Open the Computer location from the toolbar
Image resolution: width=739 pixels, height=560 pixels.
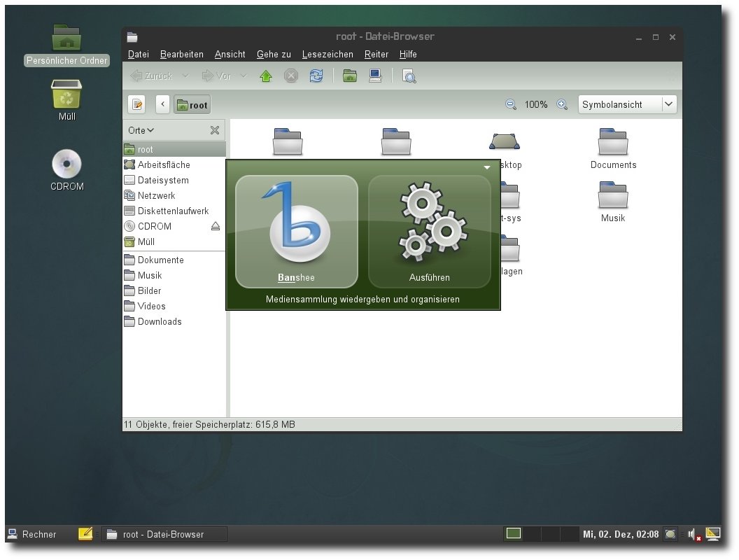pyautogui.click(x=375, y=76)
